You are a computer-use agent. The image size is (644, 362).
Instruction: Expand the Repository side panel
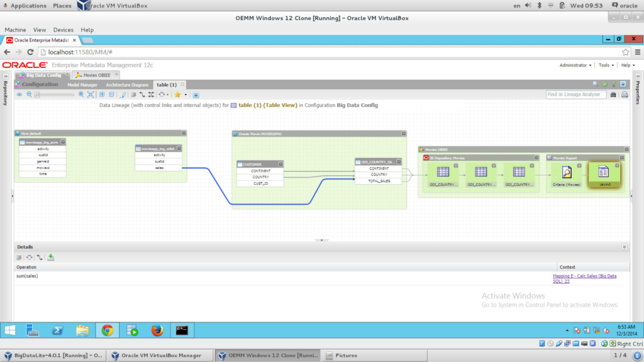(x=6, y=76)
